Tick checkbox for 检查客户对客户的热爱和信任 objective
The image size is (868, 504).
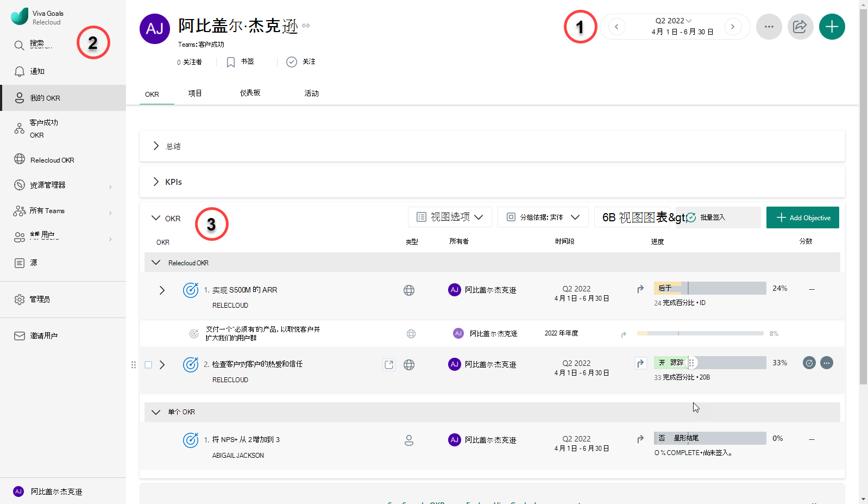[x=148, y=365]
